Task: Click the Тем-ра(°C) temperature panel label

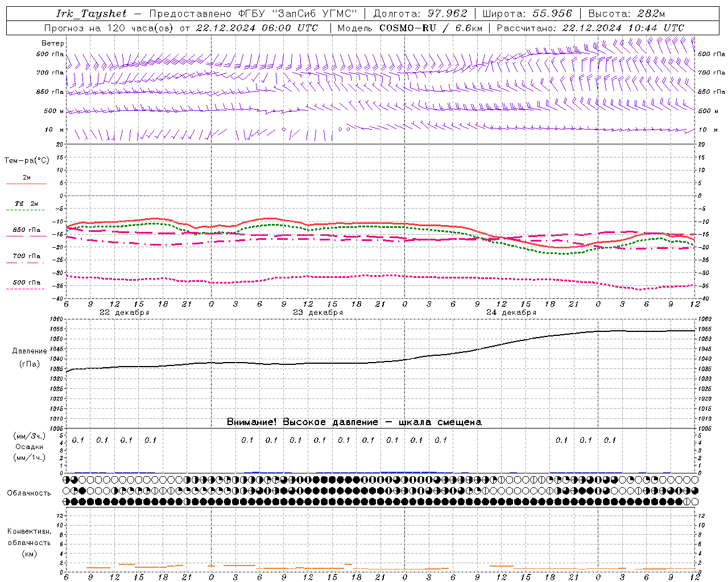Action: (x=27, y=161)
